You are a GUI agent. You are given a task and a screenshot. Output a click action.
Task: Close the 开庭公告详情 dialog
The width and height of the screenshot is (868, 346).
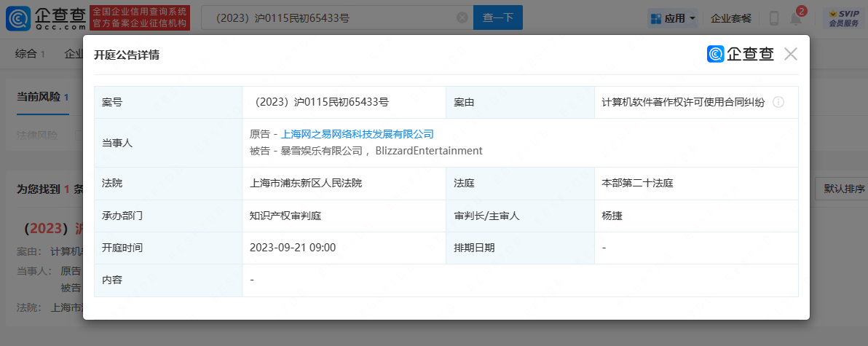pos(791,54)
